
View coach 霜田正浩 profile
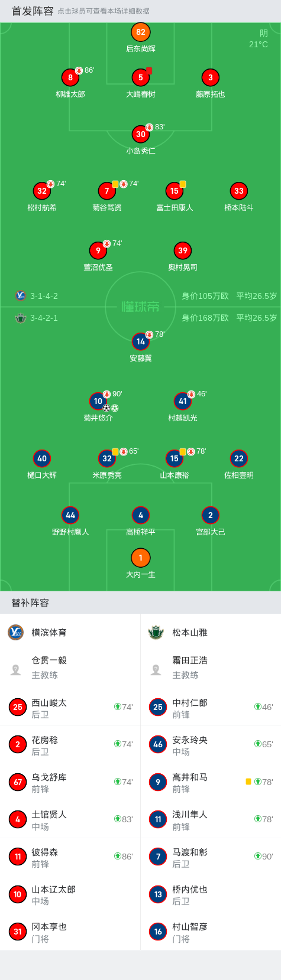[x=211, y=668]
